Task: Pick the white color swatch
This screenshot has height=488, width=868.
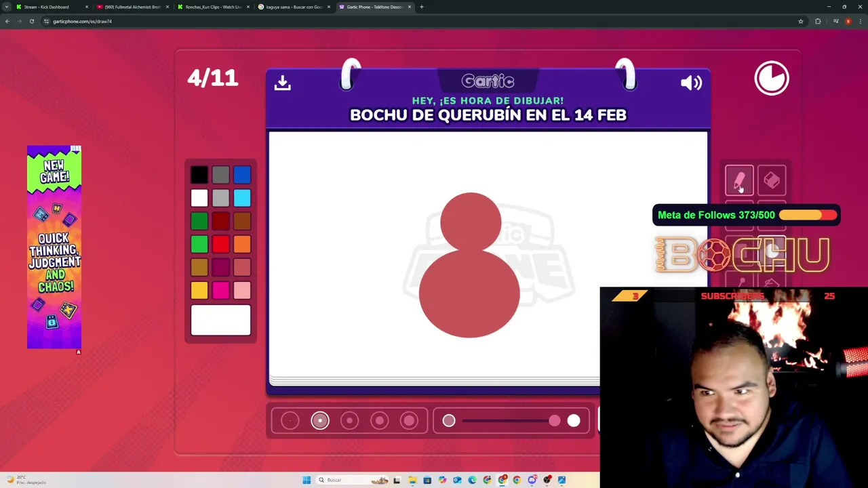Action: tap(199, 198)
